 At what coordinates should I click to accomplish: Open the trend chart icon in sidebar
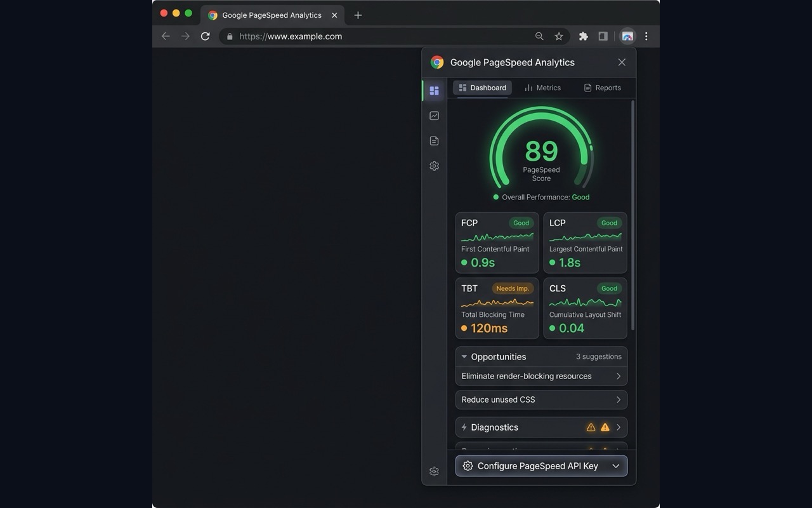pyautogui.click(x=434, y=116)
